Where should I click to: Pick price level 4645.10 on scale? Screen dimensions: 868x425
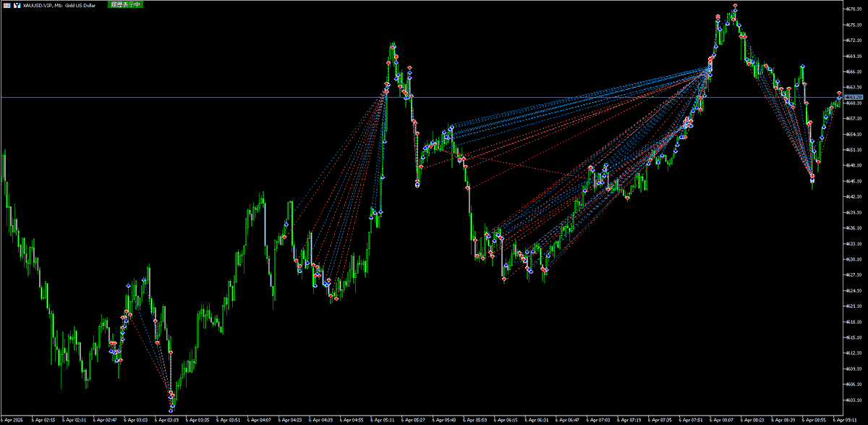tap(854, 181)
